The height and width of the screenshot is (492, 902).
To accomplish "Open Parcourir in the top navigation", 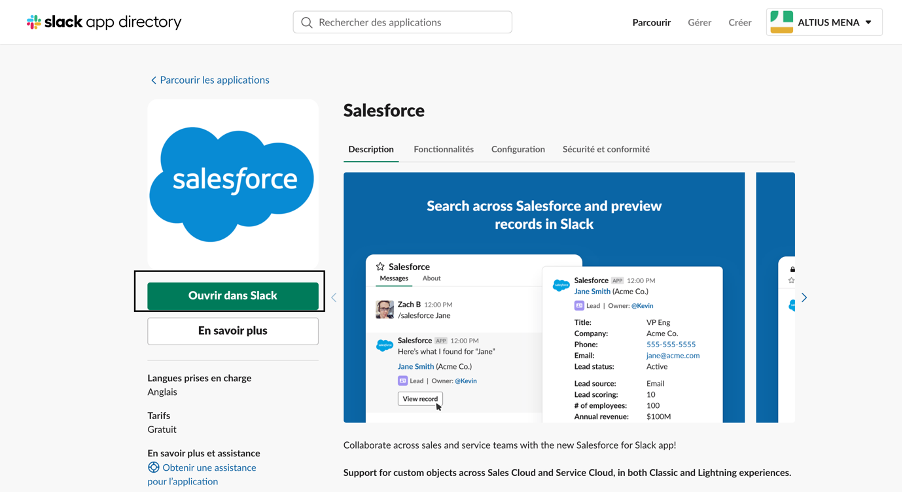I will coord(651,22).
